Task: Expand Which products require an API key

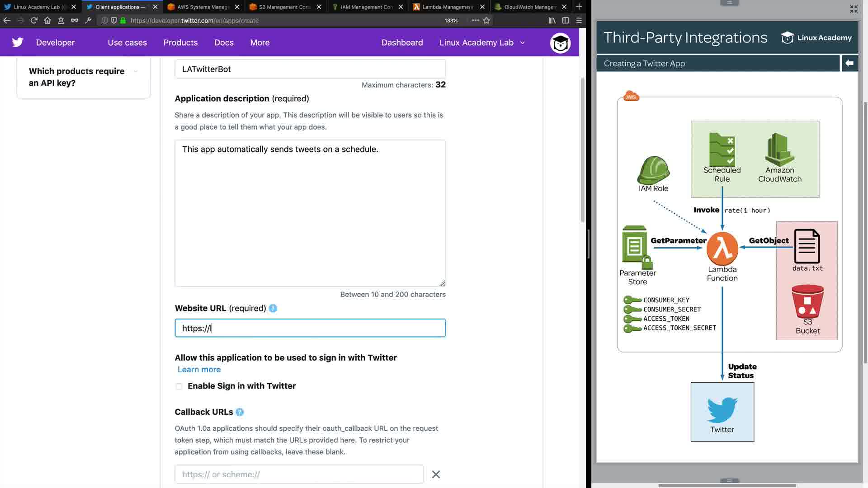Action: tap(135, 71)
